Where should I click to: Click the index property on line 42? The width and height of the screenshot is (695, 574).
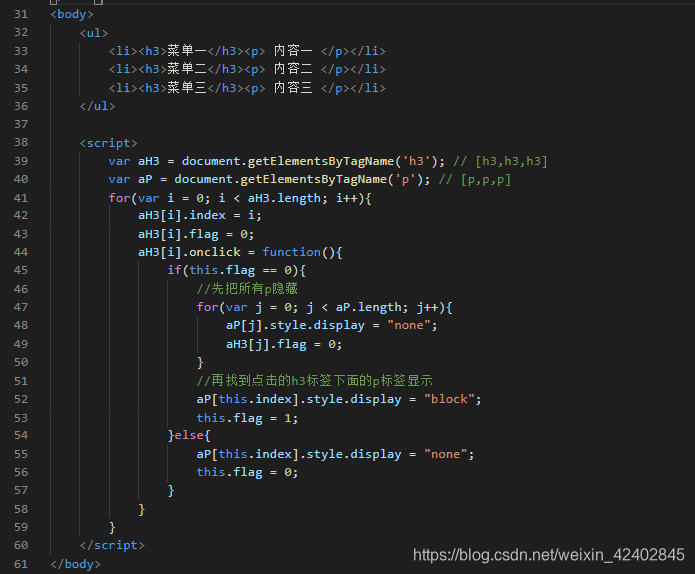(x=207, y=215)
